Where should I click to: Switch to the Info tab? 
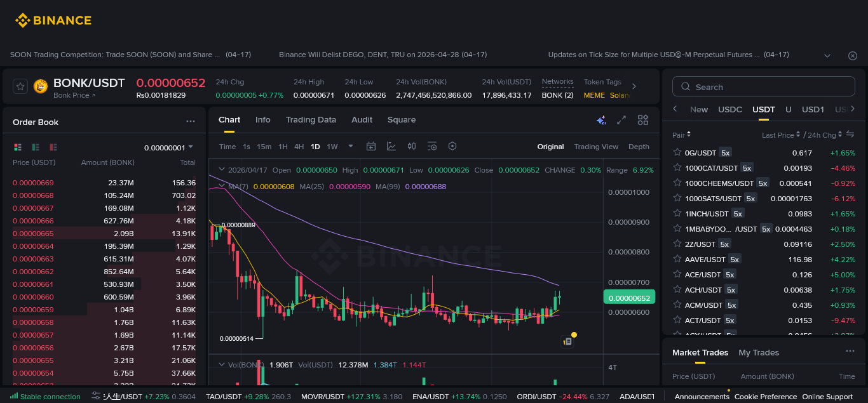262,119
